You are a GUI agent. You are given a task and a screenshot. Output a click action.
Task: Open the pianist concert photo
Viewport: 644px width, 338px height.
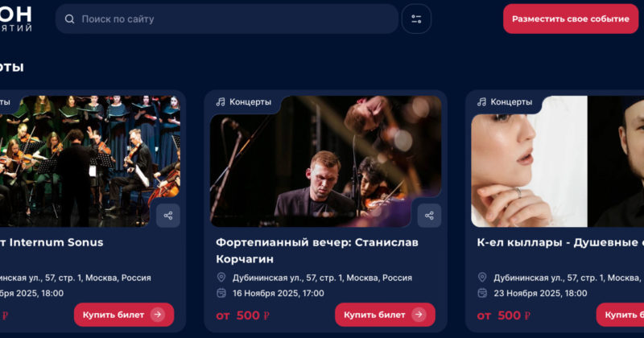coord(325,161)
